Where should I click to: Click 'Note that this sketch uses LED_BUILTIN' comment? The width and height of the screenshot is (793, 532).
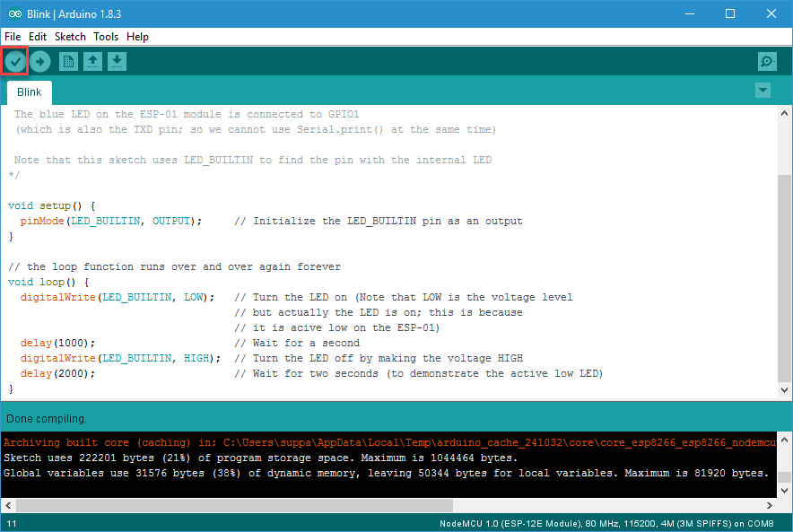[x=253, y=160]
